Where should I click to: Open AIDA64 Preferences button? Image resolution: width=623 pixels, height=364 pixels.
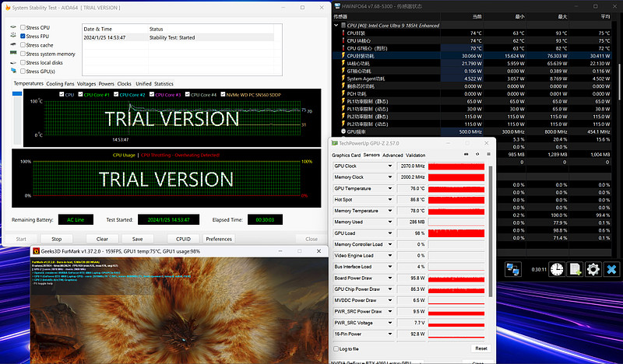(219, 239)
